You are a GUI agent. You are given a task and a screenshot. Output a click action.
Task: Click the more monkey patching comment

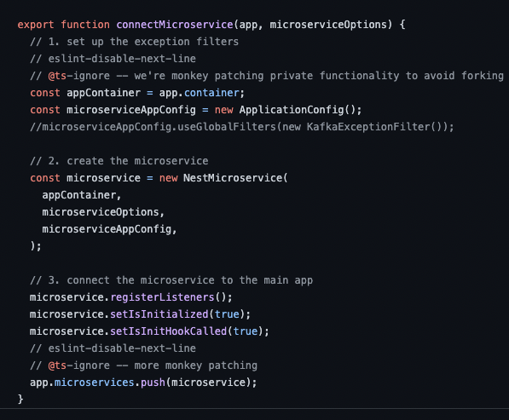pyautogui.click(x=143, y=365)
